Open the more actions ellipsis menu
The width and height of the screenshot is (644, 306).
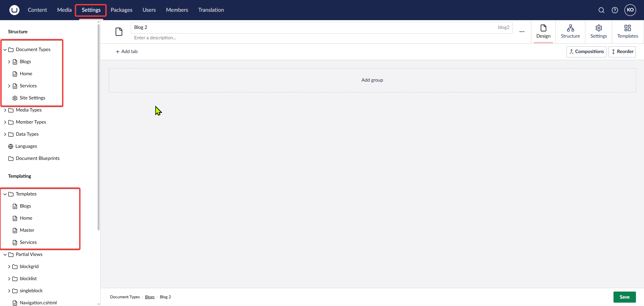522,31
